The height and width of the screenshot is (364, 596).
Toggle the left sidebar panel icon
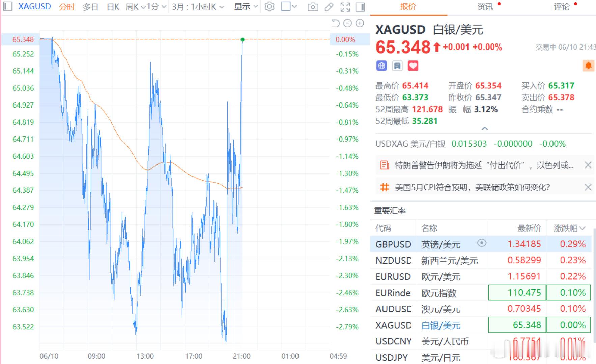pos(8,6)
